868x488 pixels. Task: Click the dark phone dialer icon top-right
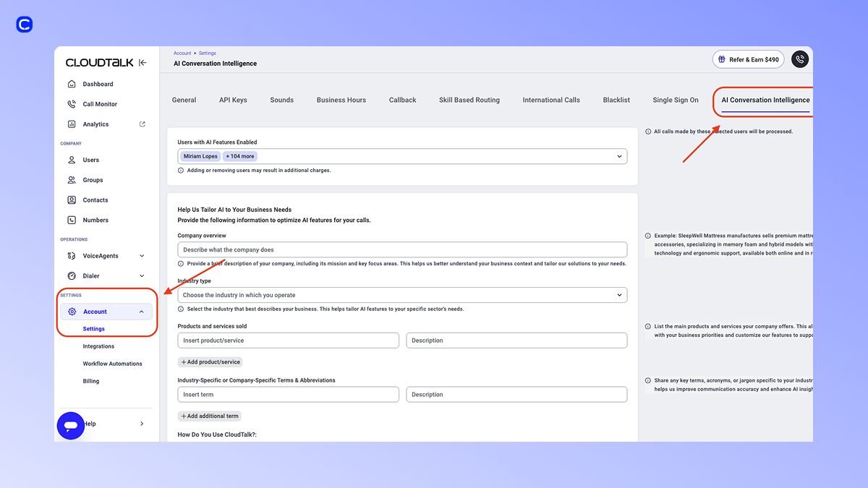click(799, 59)
